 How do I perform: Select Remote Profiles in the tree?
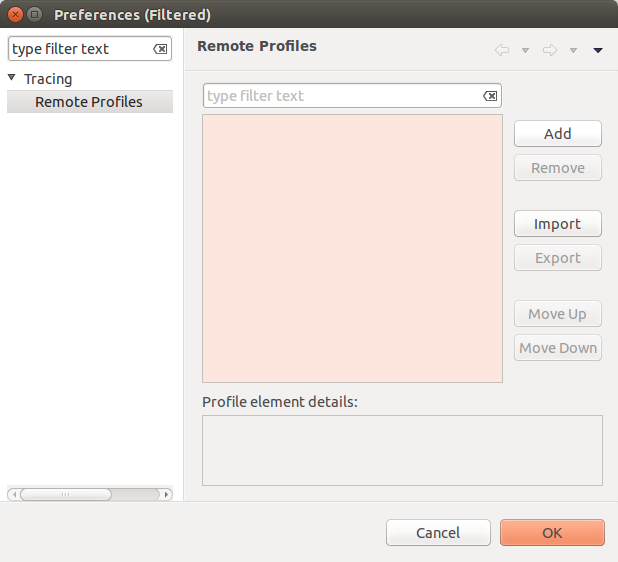(x=88, y=102)
